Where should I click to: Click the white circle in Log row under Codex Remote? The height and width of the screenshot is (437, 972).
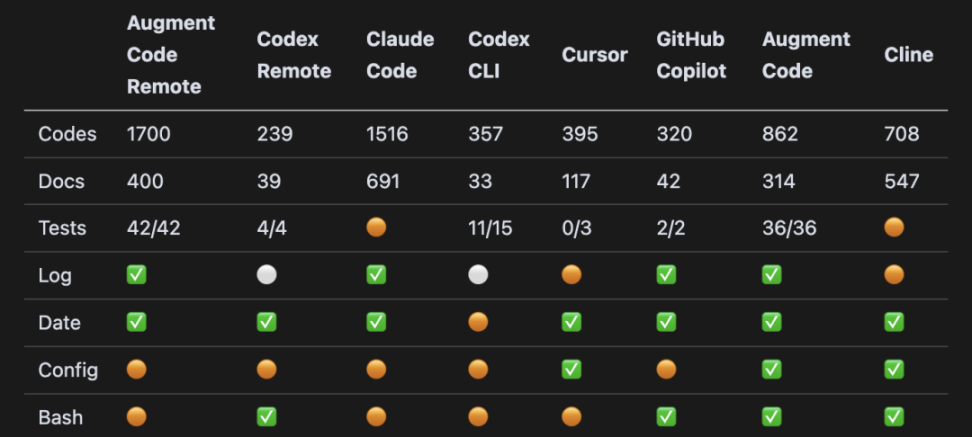point(267,275)
